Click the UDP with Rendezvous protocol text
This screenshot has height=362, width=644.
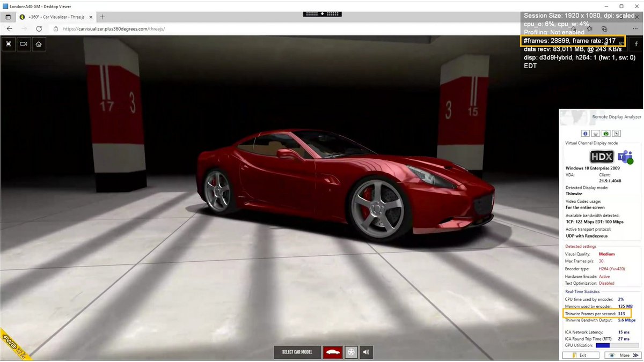(586, 236)
